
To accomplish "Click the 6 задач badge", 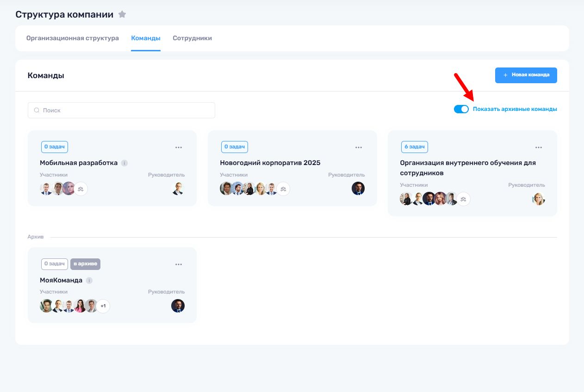I will tap(414, 147).
